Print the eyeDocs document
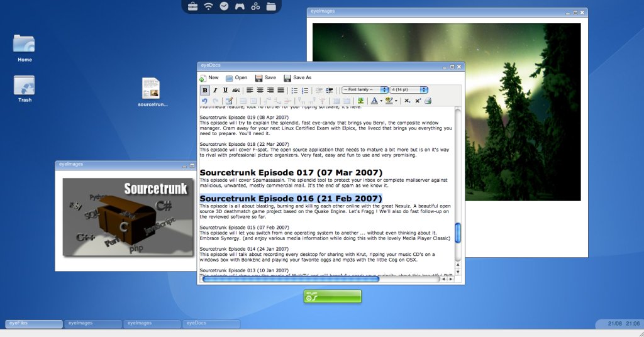644x337 pixels. click(428, 101)
